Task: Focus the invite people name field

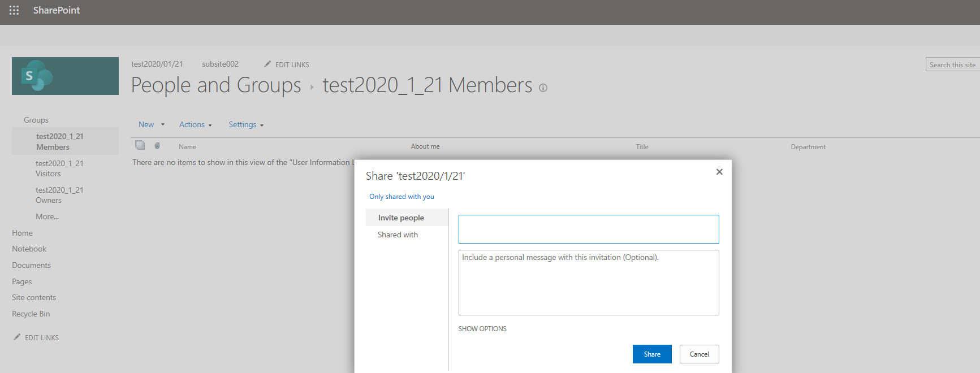Action: click(589, 229)
